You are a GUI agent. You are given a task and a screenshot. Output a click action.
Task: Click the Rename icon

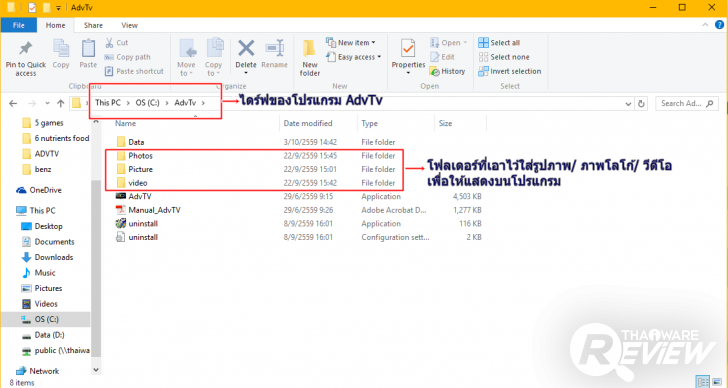click(274, 48)
